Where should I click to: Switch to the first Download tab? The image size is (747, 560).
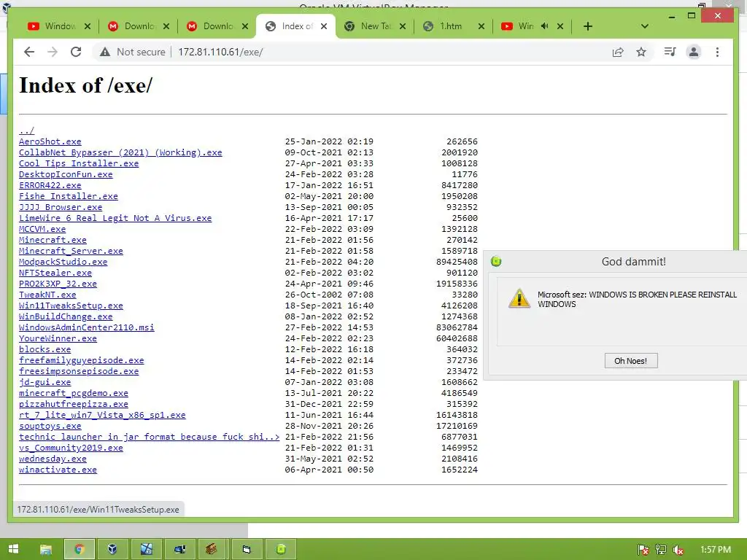tap(138, 26)
